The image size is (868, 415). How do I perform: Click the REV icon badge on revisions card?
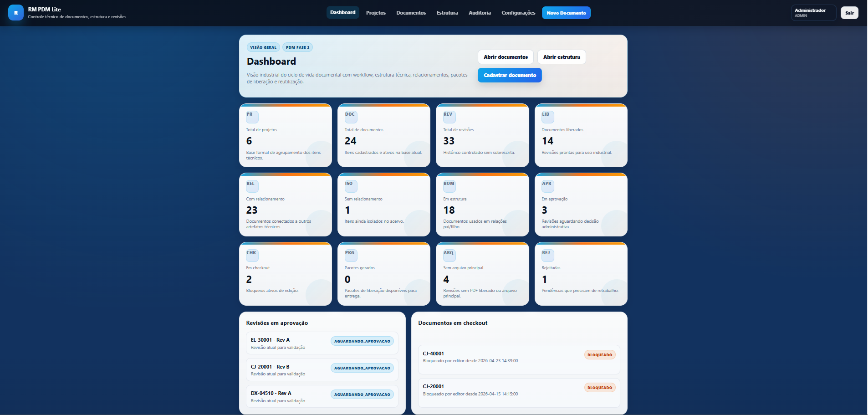[449, 117]
